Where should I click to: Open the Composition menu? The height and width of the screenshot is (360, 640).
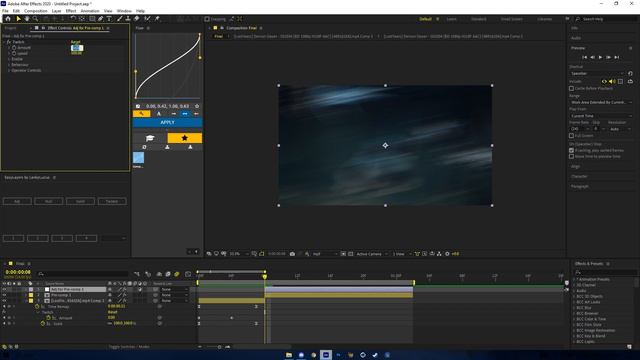pos(36,11)
